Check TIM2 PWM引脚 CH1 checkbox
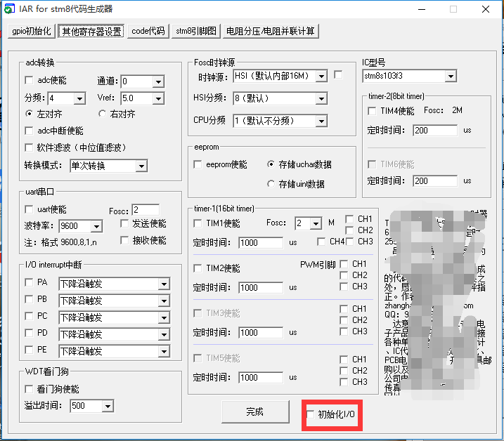The image size is (504, 441). 344,264
